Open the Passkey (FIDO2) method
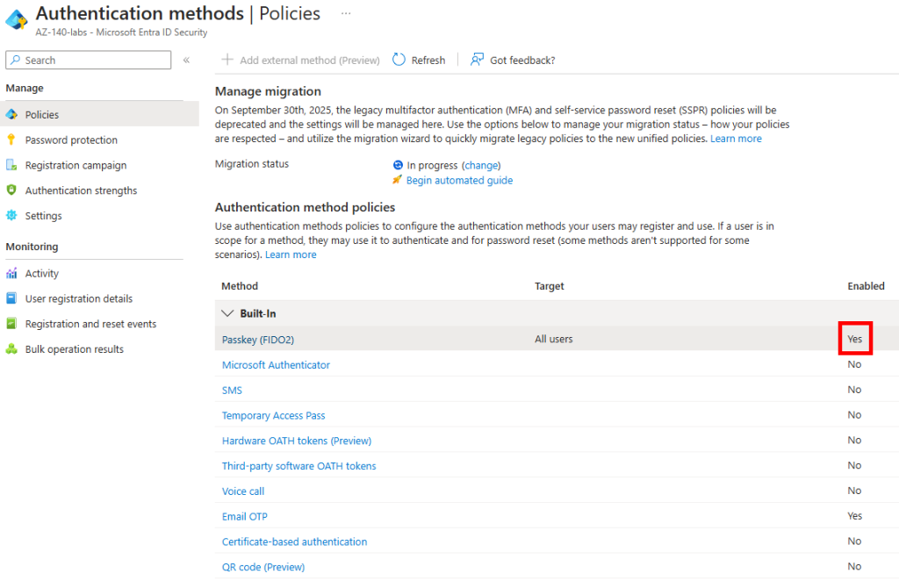Viewport: 899px width, 588px height. click(258, 340)
